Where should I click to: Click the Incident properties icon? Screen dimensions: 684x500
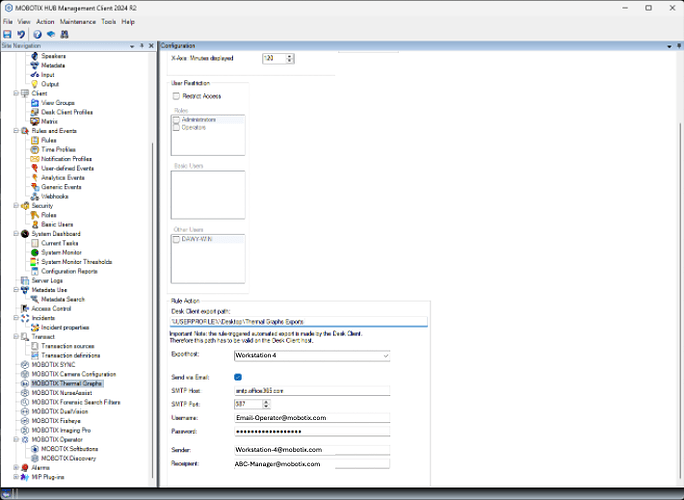[x=35, y=327]
